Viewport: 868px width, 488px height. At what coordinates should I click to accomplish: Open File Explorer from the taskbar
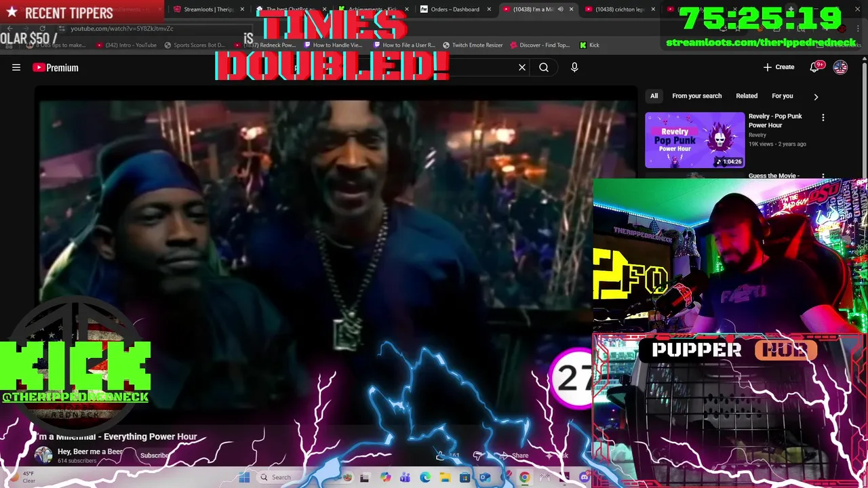(x=445, y=477)
